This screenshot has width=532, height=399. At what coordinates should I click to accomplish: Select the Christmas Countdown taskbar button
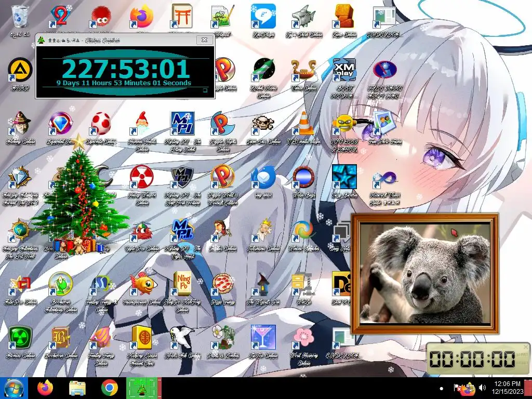142,388
